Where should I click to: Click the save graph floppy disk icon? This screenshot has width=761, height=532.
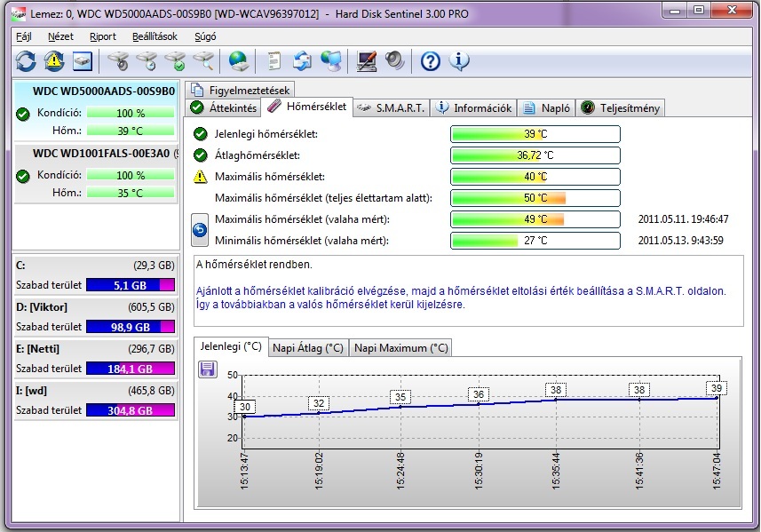(208, 369)
